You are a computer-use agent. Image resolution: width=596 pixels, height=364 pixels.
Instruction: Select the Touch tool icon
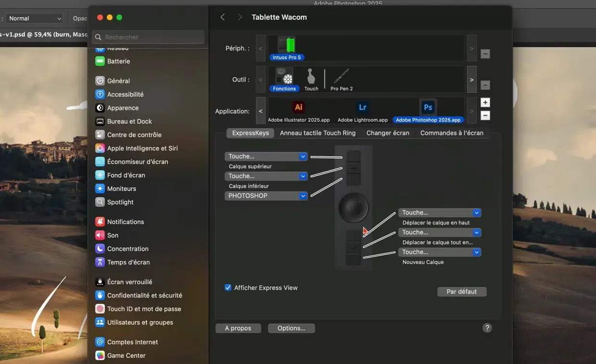[311, 76]
